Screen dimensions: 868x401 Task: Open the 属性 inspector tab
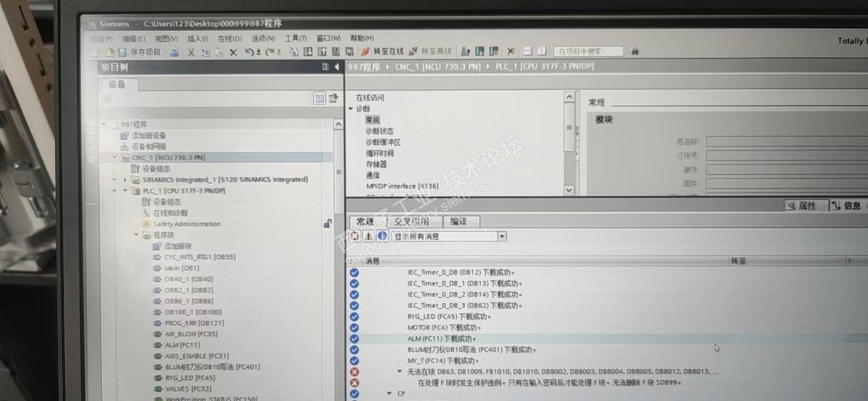[x=806, y=206]
